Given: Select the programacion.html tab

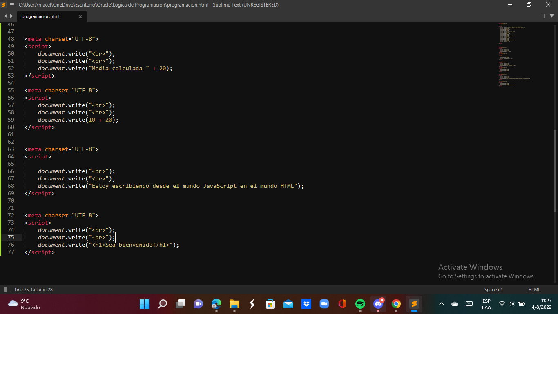Looking at the screenshot, I should point(41,17).
